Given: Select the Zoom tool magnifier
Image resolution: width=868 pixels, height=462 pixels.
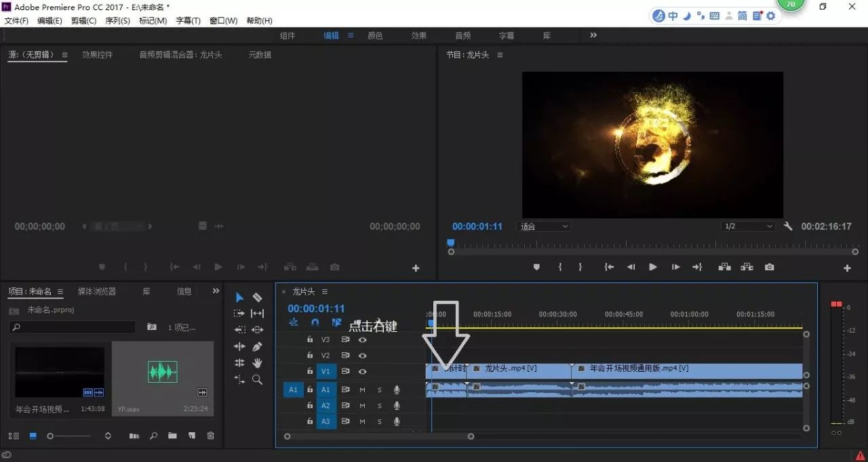Looking at the screenshot, I should tap(258, 379).
